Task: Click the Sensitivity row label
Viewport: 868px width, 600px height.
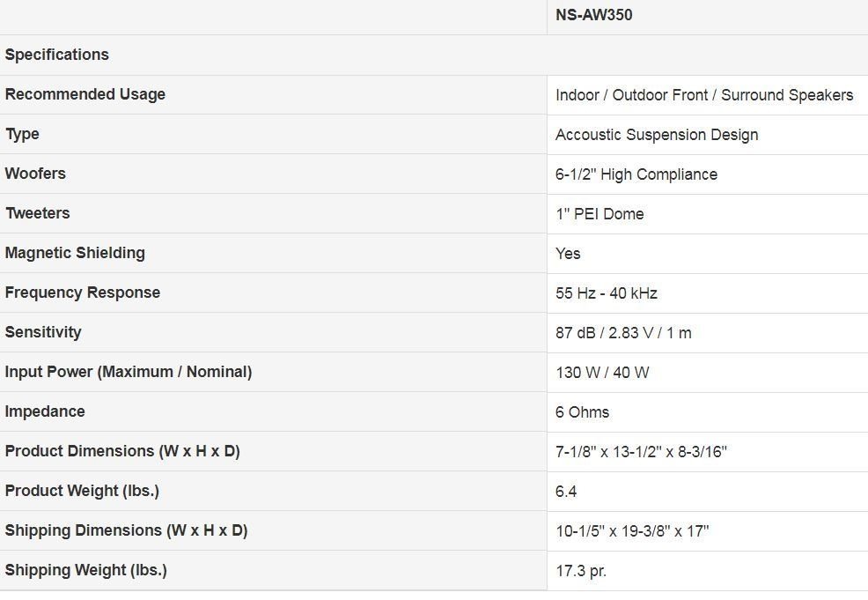Action: [x=43, y=332]
